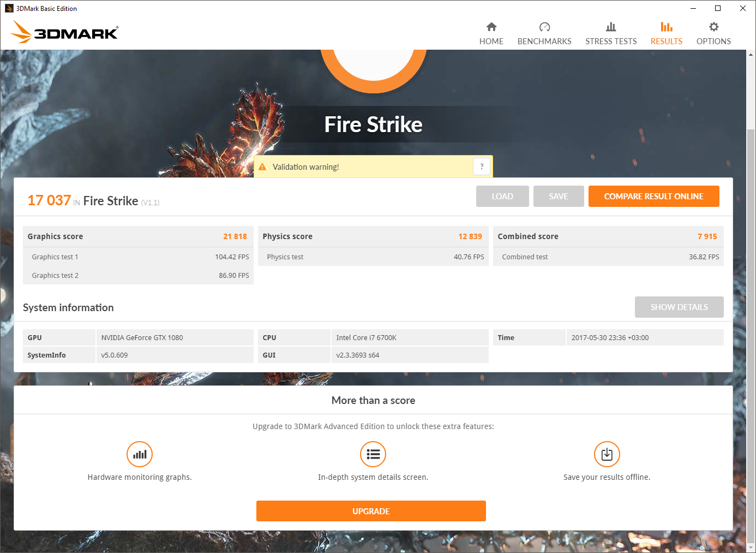Click the Save your results offline. caption

coord(607,477)
